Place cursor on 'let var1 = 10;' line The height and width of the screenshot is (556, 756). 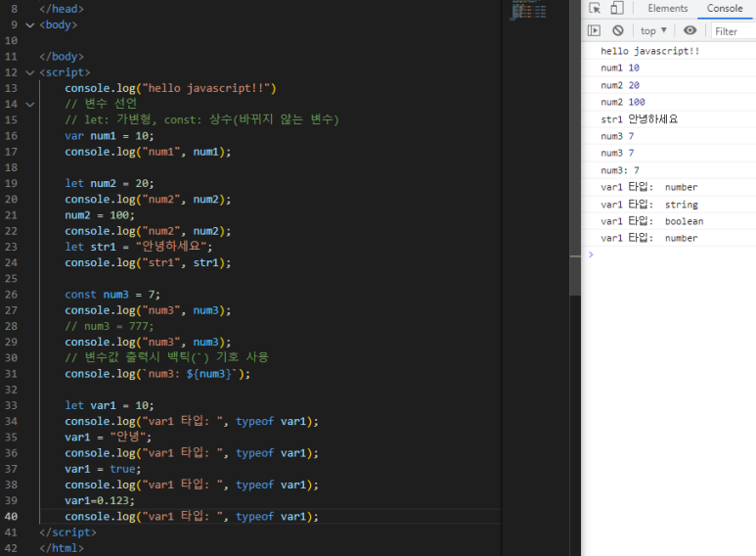tap(109, 405)
